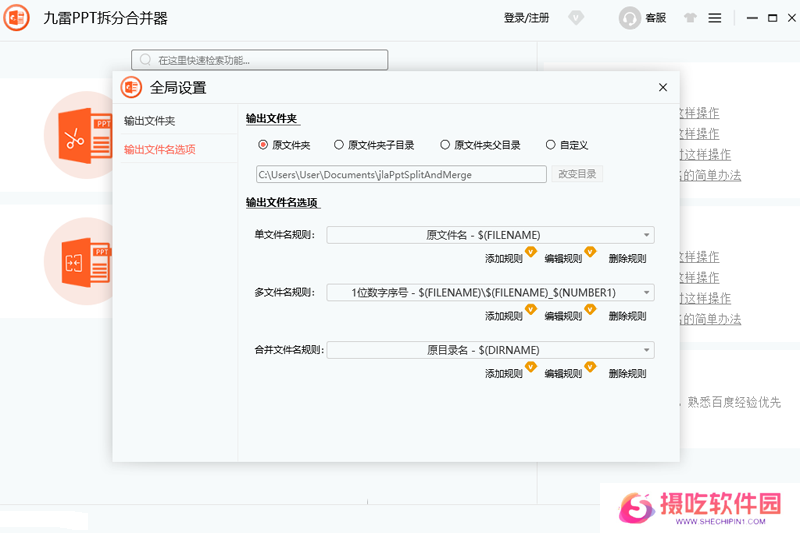
Task: Expand the 合并文件名规则 dropdown
Action: tap(647, 350)
